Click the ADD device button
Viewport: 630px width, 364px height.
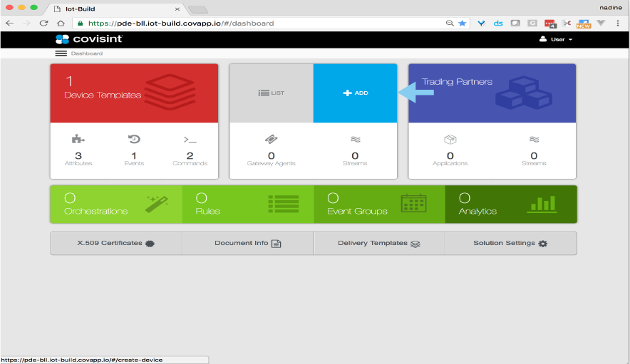[355, 93]
